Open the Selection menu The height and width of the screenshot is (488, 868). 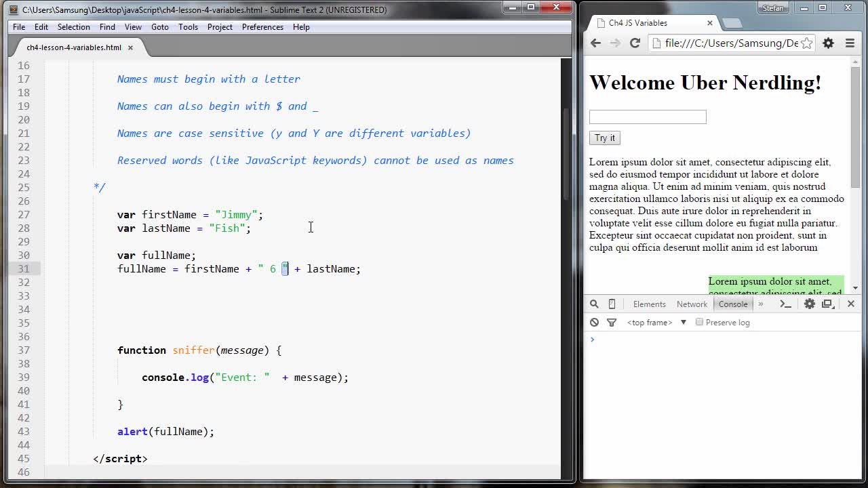pyautogui.click(x=73, y=27)
